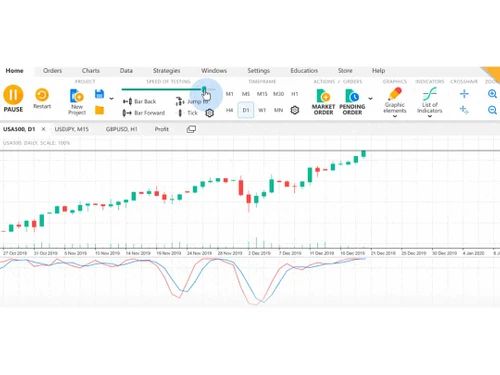Step one Bar Forward
Viewport: 500px width, 375px height.
coord(144,113)
